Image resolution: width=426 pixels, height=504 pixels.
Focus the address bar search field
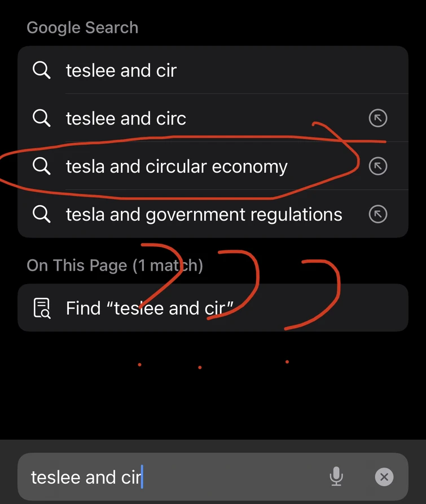click(x=226, y=477)
